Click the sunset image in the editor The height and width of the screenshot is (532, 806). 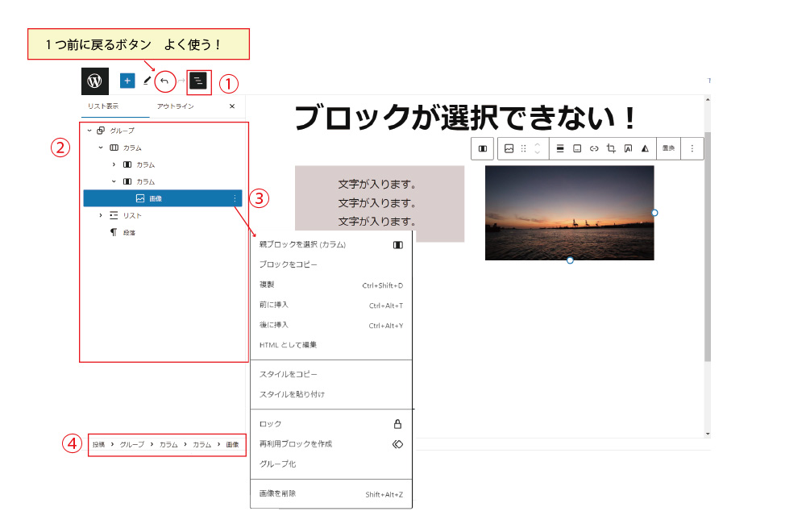[570, 213]
